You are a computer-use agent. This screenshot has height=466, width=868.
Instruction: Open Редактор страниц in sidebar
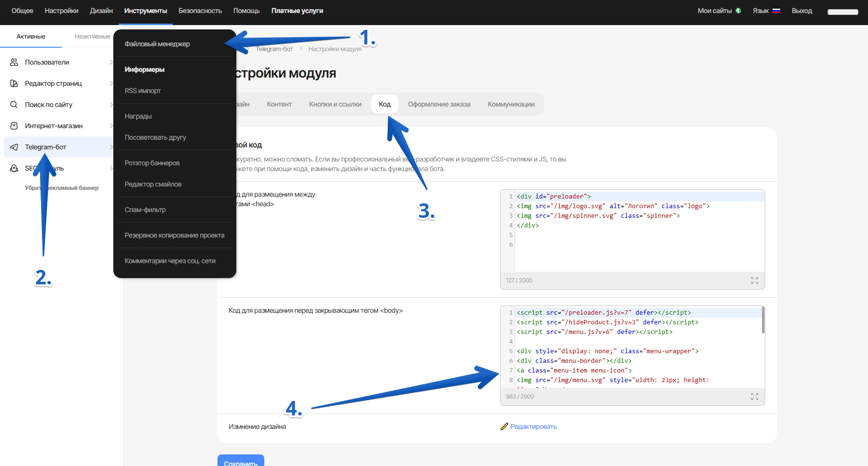(54, 83)
